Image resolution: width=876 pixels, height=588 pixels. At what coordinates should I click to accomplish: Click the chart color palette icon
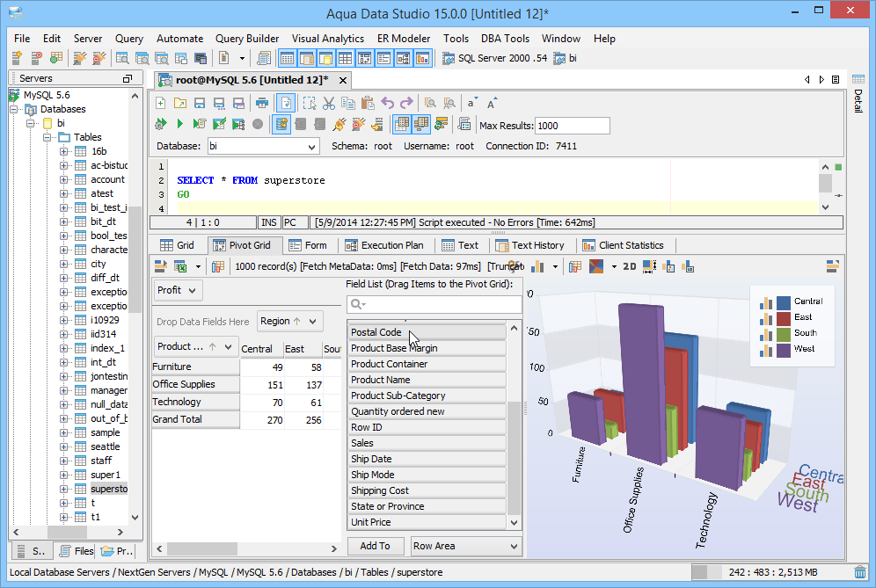[x=596, y=266]
